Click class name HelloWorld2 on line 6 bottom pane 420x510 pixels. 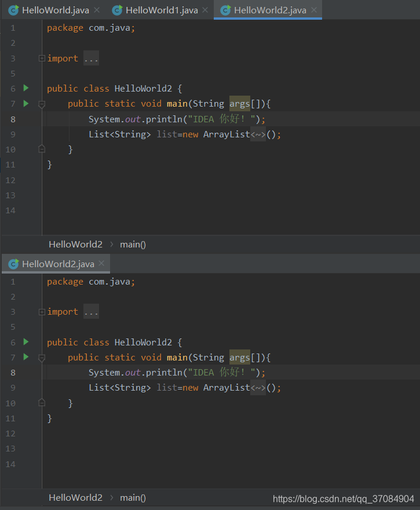(x=143, y=342)
